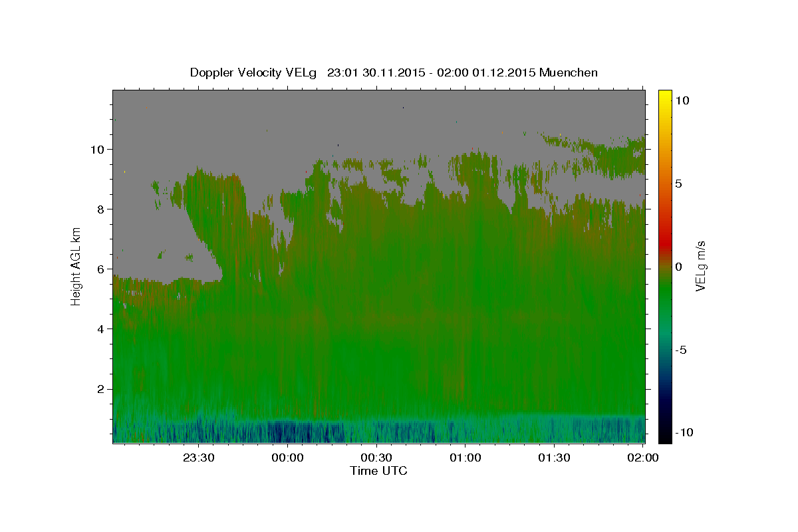
Task: Click the height tick label 2
Action: 100,389
